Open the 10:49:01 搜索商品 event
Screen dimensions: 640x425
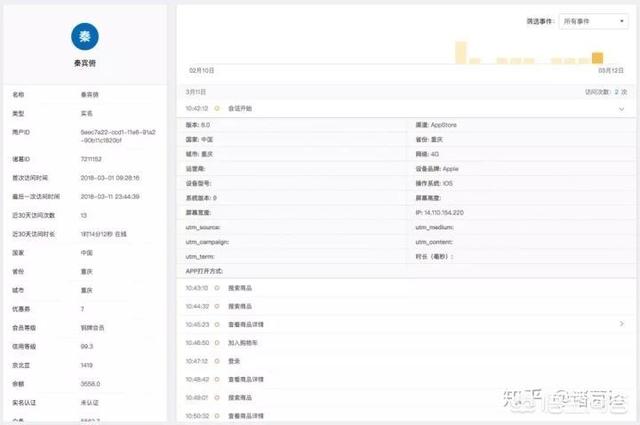(x=240, y=398)
